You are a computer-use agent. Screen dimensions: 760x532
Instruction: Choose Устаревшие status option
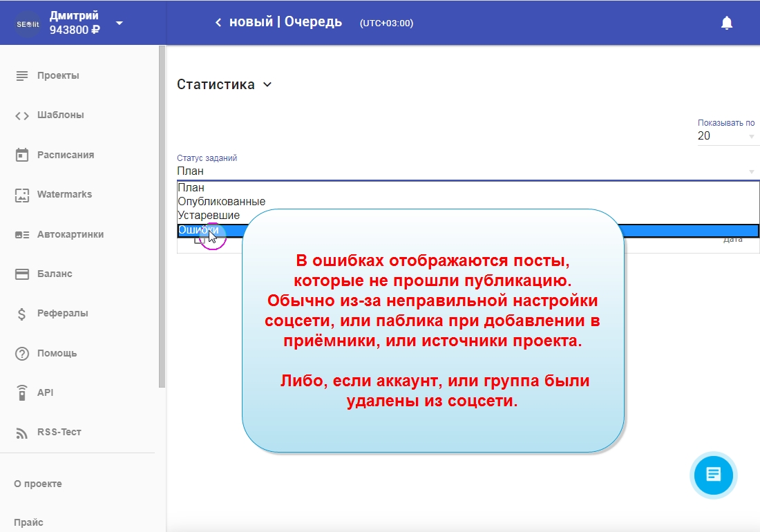209,216
